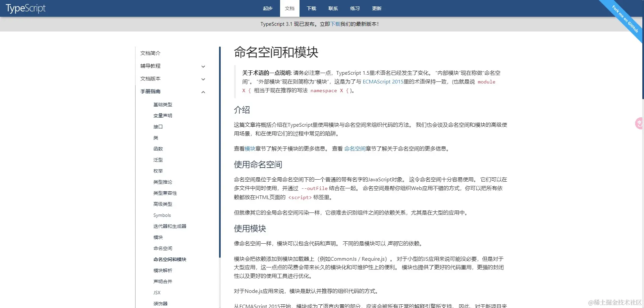
Task: Open 文档简介 in the sidebar
Action: coord(150,53)
